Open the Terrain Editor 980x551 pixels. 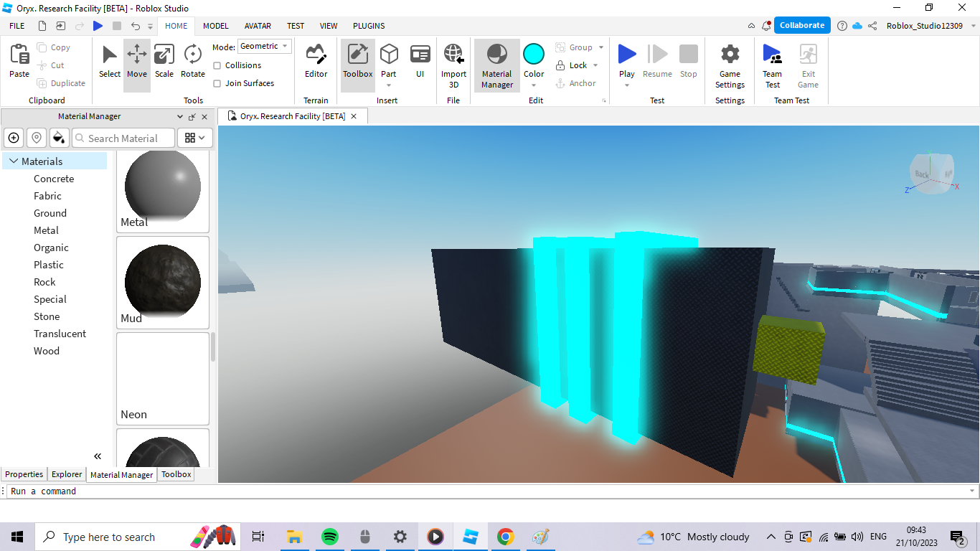[316, 62]
